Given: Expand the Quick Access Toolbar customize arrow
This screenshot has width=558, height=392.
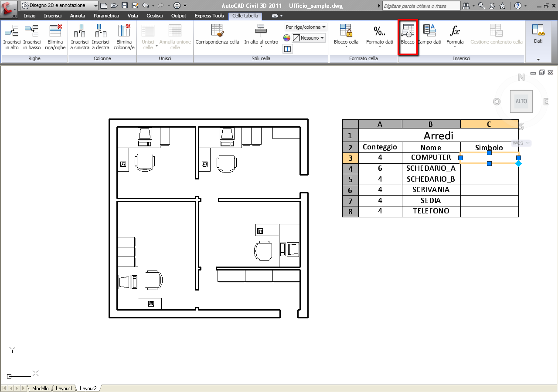Looking at the screenshot, I should point(185,6).
